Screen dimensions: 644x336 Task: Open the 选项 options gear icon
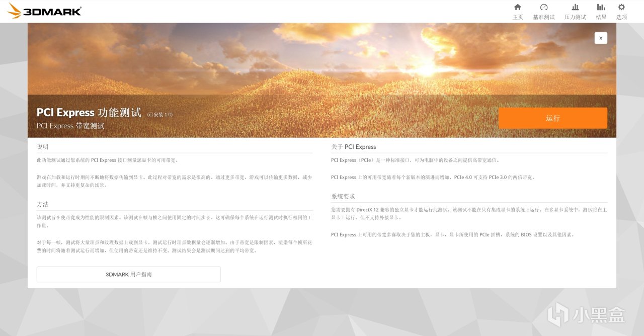621,7
